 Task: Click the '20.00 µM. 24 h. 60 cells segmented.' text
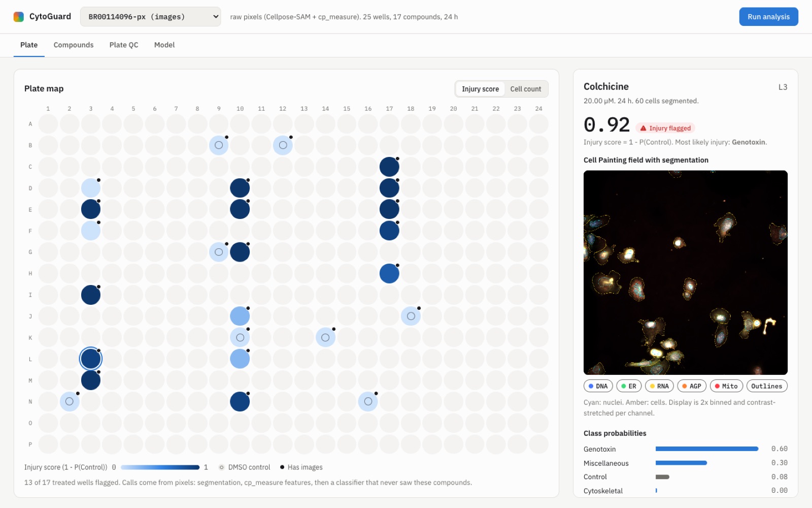pyautogui.click(x=641, y=101)
